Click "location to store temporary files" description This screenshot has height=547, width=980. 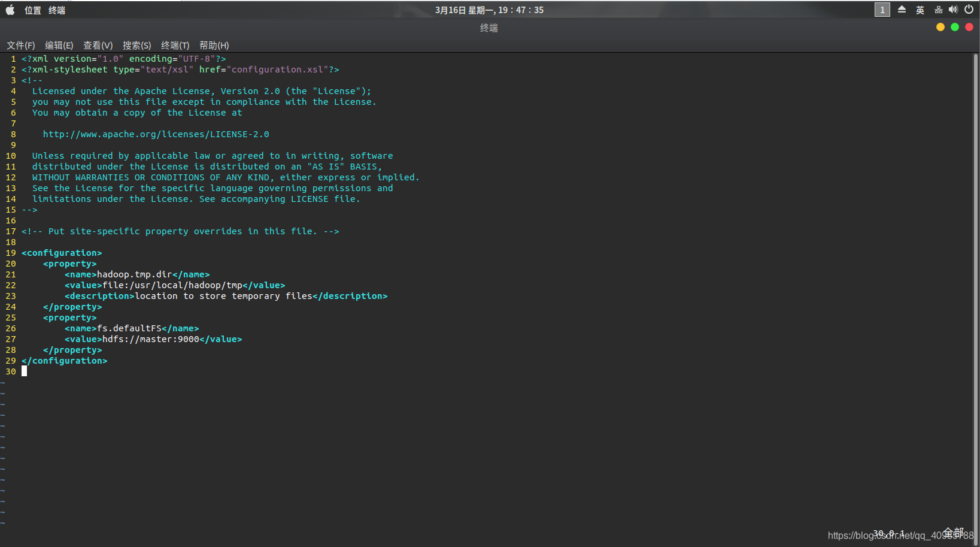click(x=223, y=296)
